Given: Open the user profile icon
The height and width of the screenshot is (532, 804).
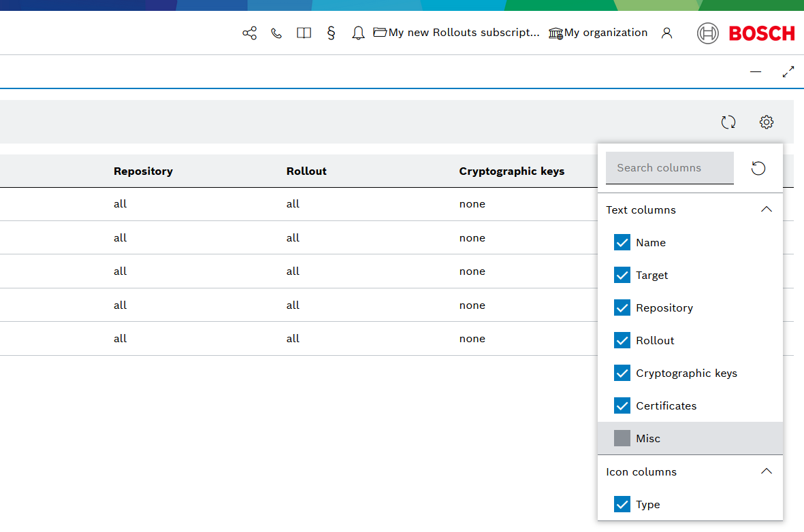Looking at the screenshot, I should 666,33.
